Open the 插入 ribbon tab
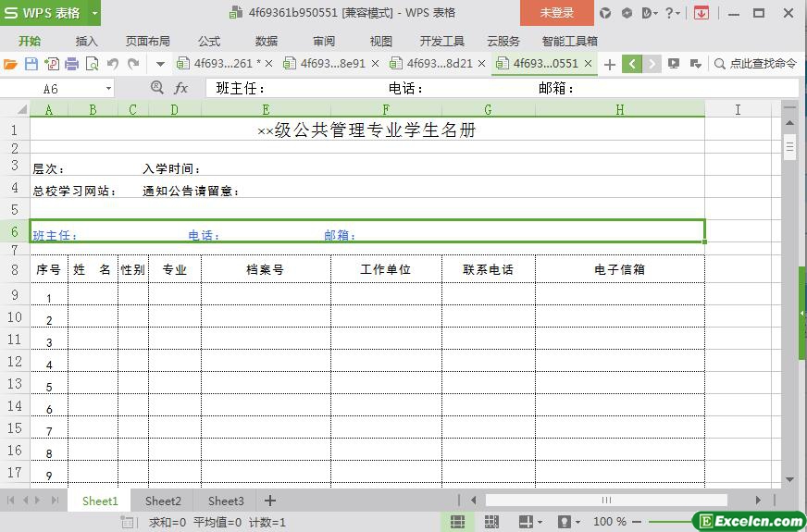 (86, 41)
